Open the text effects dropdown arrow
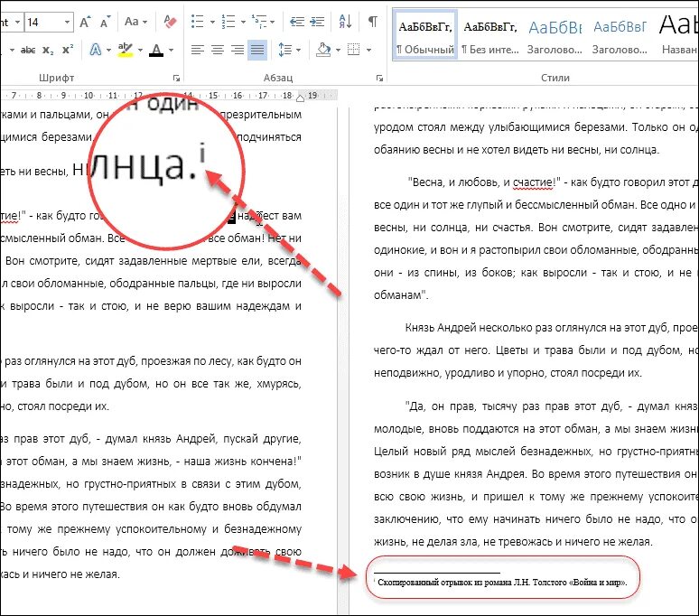699x616 pixels. pos(108,50)
